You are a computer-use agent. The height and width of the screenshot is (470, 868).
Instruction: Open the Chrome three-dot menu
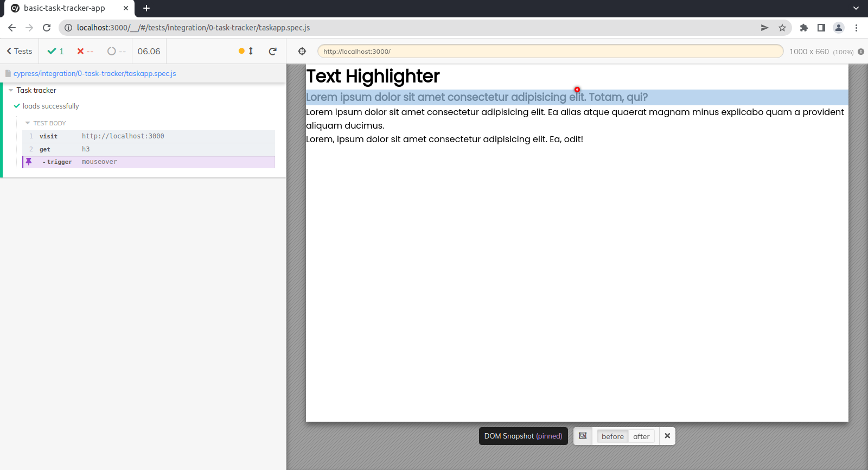[857, 28]
